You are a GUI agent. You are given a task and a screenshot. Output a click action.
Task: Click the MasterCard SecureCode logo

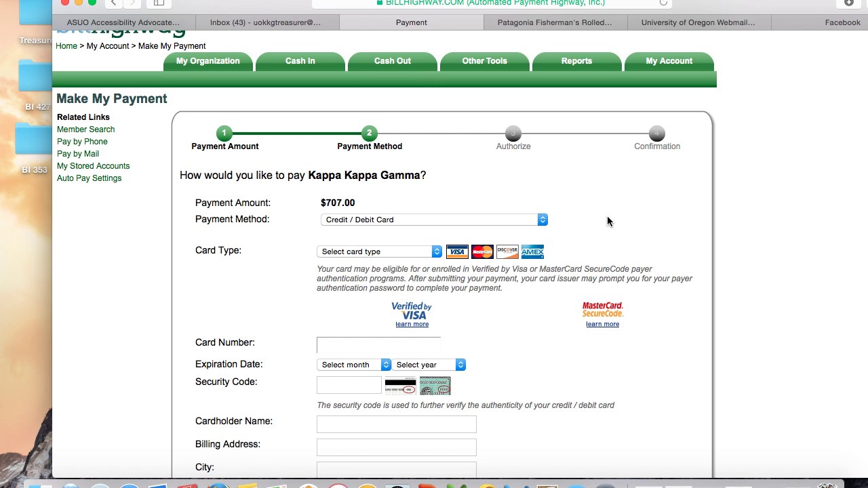602,310
